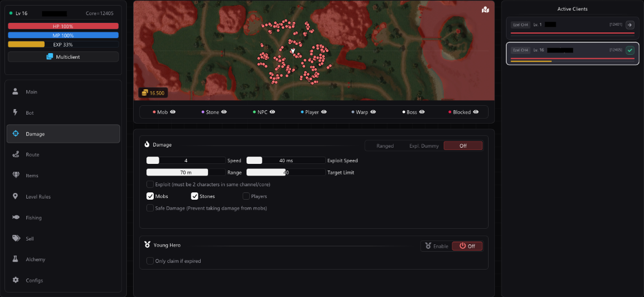The width and height of the screenshot is (644, 297).
Task: Click the flame icon beside Damage heading
Action: 147,145
